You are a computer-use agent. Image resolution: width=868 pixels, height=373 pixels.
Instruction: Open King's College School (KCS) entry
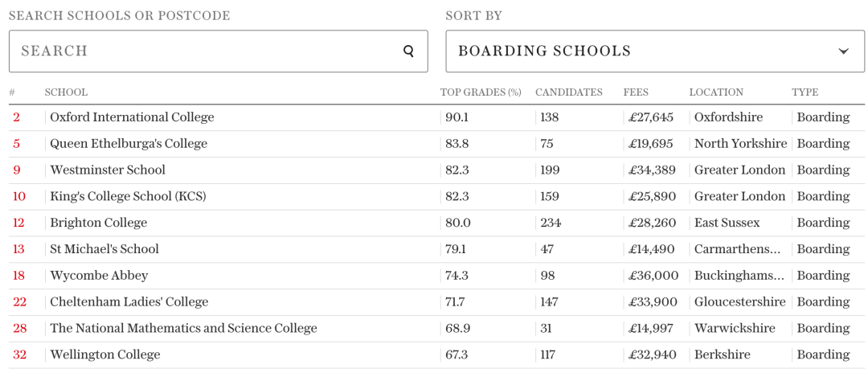click(x=128, y=196)
